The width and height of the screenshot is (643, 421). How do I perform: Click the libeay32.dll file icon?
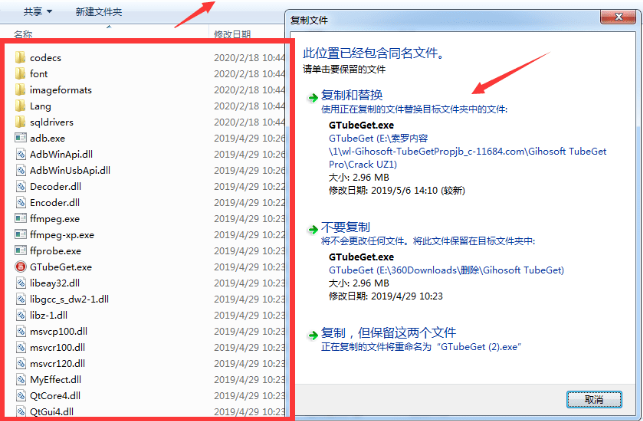tap(21, 283)
